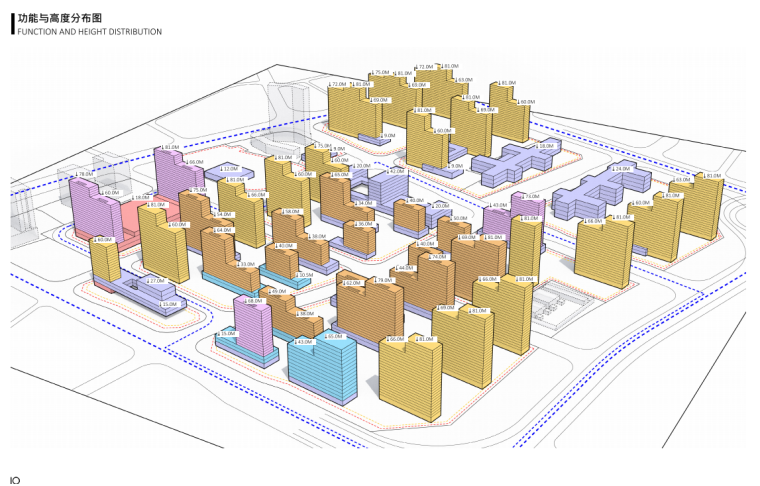
Task: Select the 33.0M height label
Action: [246, 264]
